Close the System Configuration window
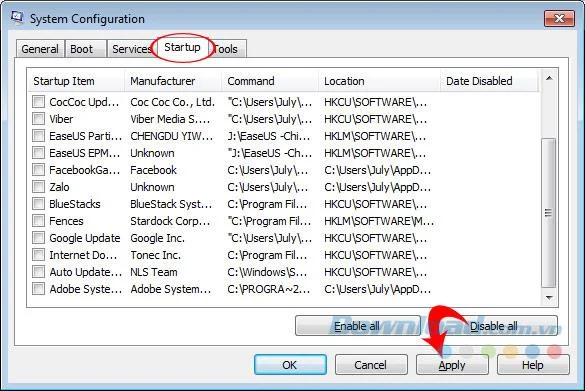This screenshot has height=391, width=585. [559, 18]
